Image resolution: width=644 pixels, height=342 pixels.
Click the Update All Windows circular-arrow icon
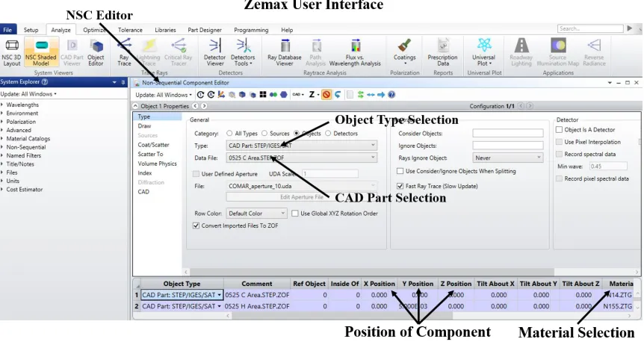(211, 95)
